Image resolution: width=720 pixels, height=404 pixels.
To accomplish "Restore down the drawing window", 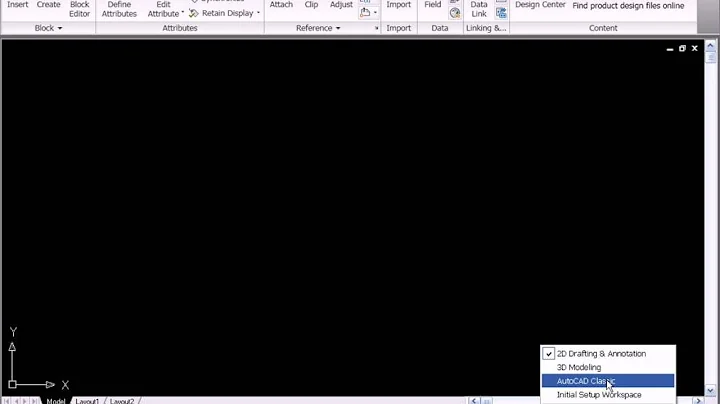I will tap(682, 48).
